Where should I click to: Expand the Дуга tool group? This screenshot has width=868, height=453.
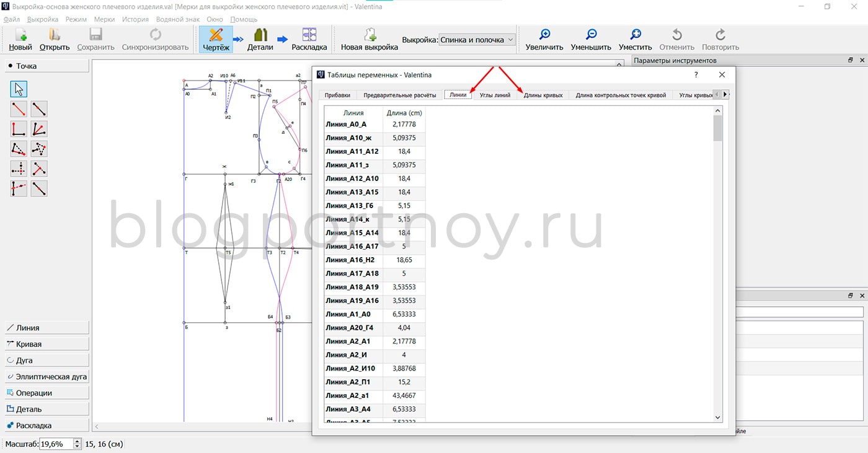tap(47, 360)
